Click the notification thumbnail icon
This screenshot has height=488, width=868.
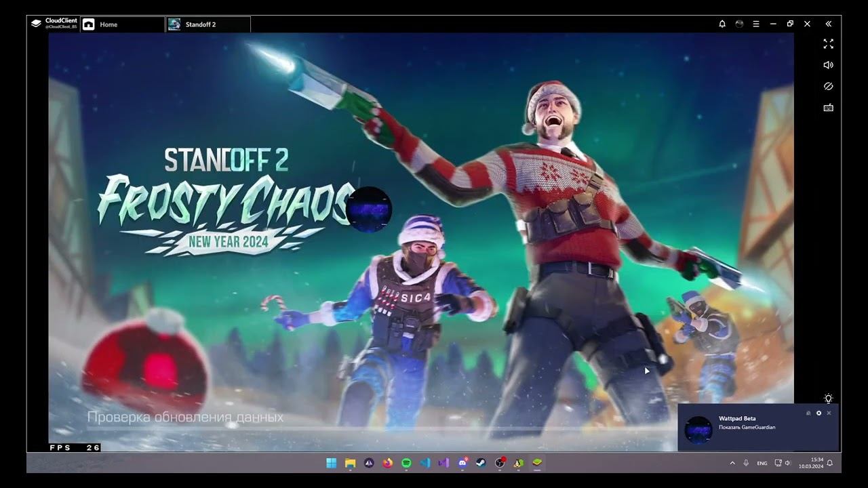pyautogui.click(x=698, y=430)
